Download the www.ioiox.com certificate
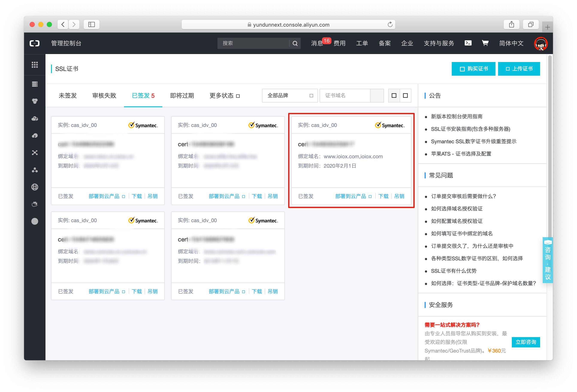The width and height of the screenshot is (577, 392). click(x=383, y=196)
